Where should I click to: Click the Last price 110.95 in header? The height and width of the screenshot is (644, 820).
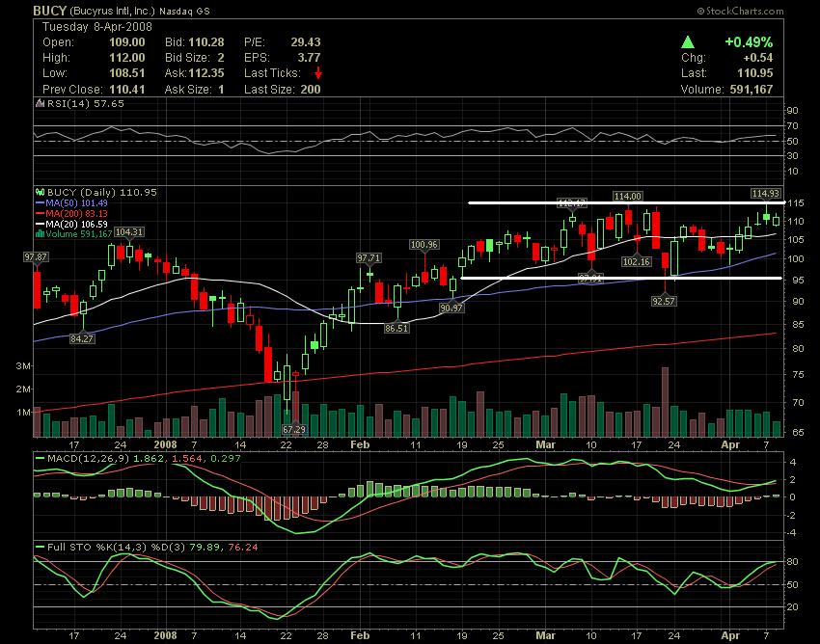755,73
